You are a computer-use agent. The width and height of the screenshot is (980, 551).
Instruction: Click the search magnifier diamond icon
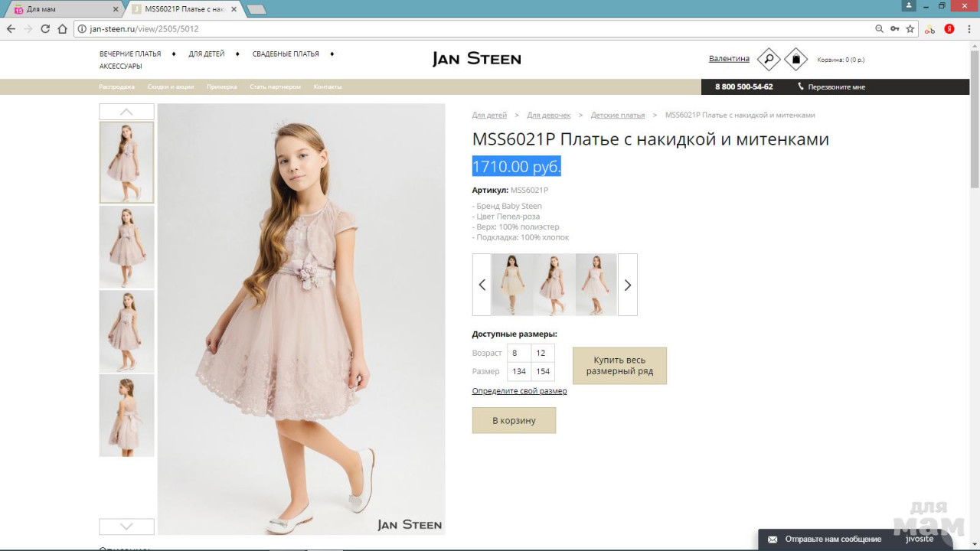click(768, 59)
